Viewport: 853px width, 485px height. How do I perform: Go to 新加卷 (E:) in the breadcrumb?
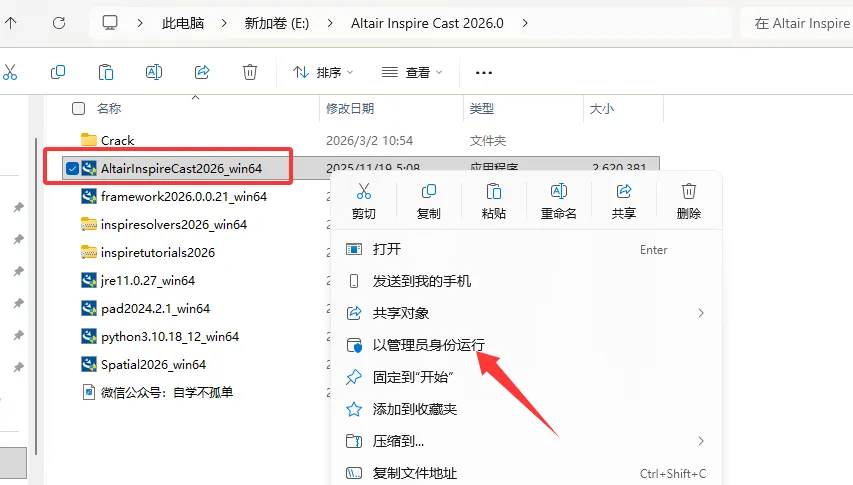click(276, 23)
